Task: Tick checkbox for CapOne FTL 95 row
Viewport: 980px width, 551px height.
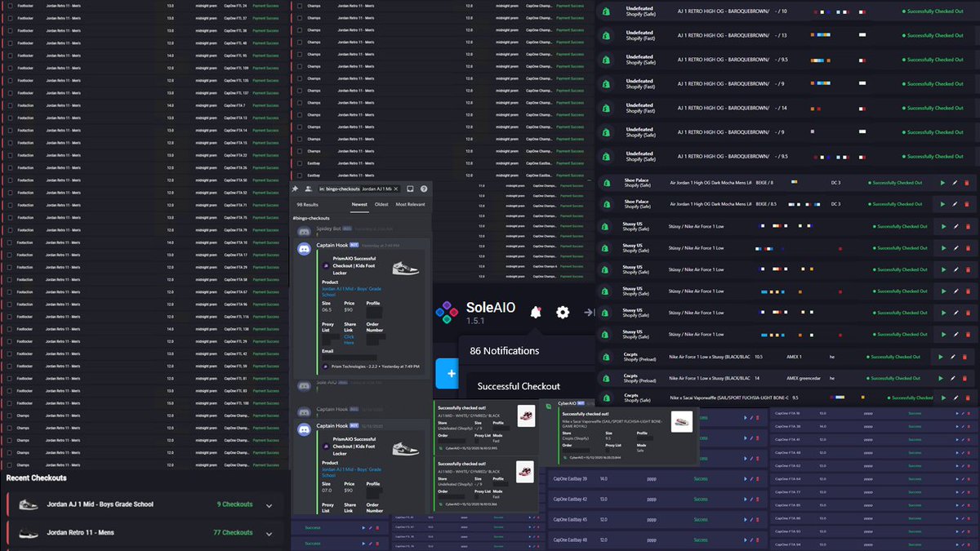Action: pyautogui.click(x=10, y=56)
